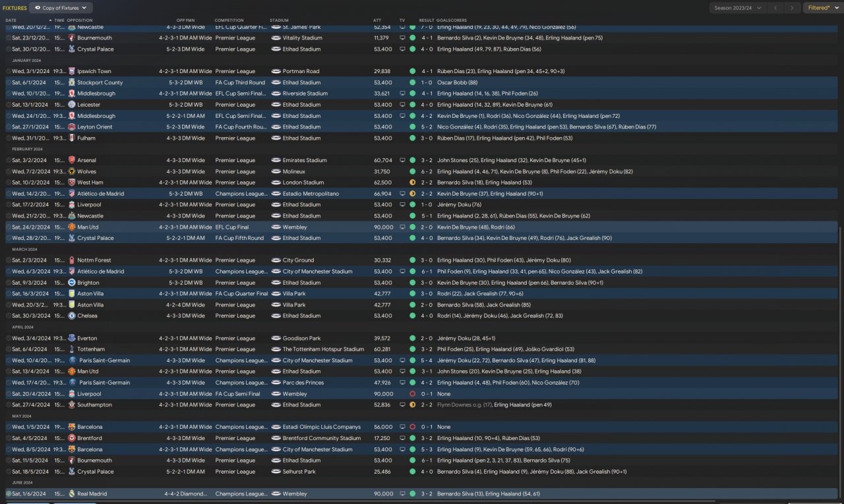Click the Fulham club badge
The width and height of the screenshot is (844, 504).
click(x=71, y=138)
